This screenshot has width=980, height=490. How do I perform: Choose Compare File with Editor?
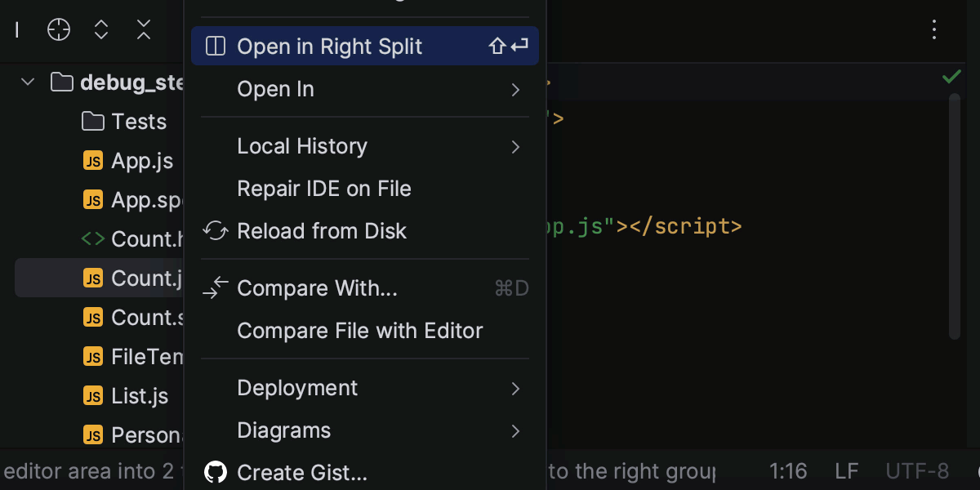click(360, 331)
